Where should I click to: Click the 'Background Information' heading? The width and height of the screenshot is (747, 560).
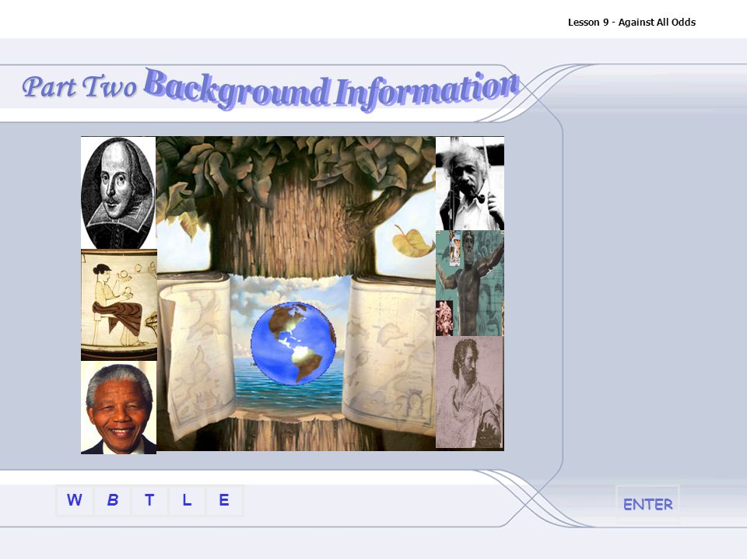(x=331, y=89)
